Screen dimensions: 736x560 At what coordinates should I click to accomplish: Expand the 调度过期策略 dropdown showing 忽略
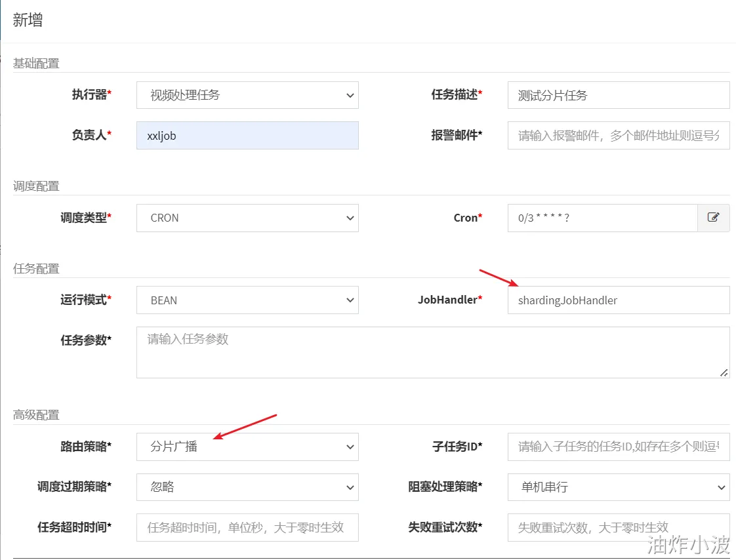click(x=247, y=487)
